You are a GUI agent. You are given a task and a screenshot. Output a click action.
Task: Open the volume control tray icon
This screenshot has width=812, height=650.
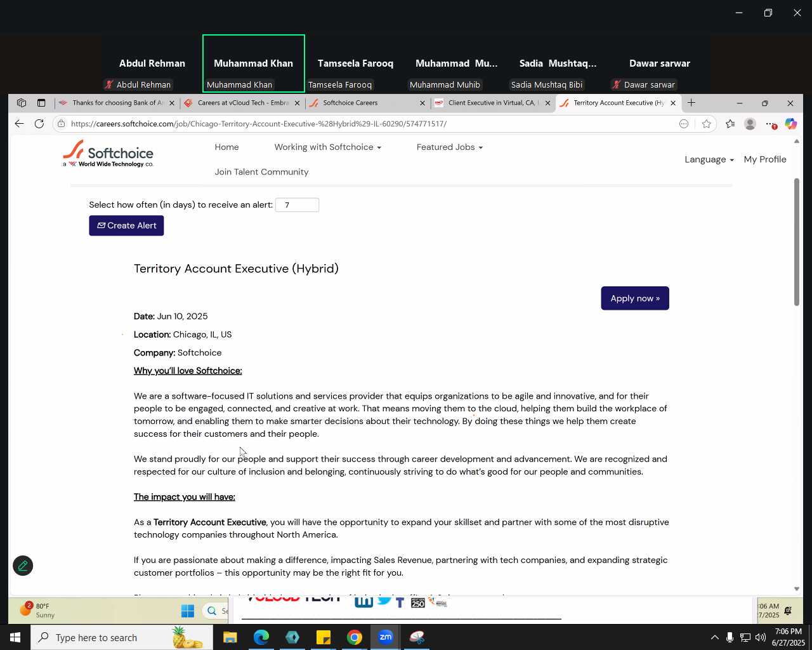point(761,637)
